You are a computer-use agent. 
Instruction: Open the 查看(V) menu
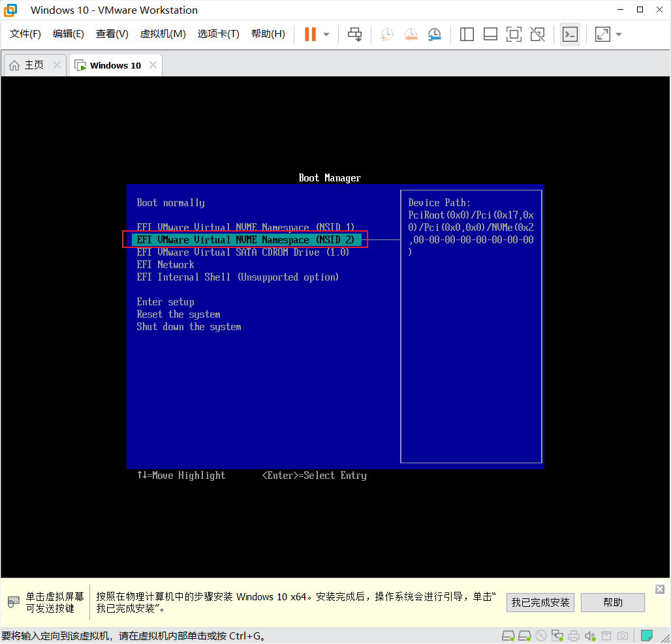pyautogui.click(x=112, y=34)
